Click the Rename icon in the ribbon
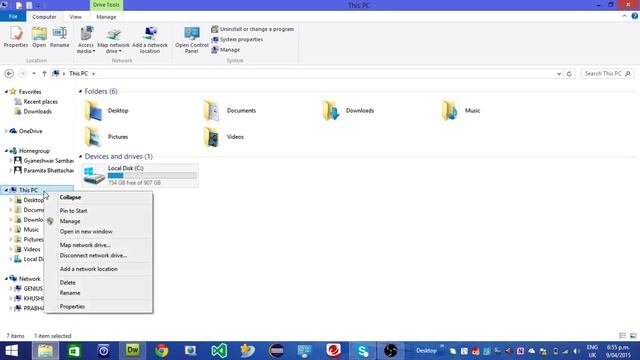The width and height of the screenshot is (640, 360). 60,37
